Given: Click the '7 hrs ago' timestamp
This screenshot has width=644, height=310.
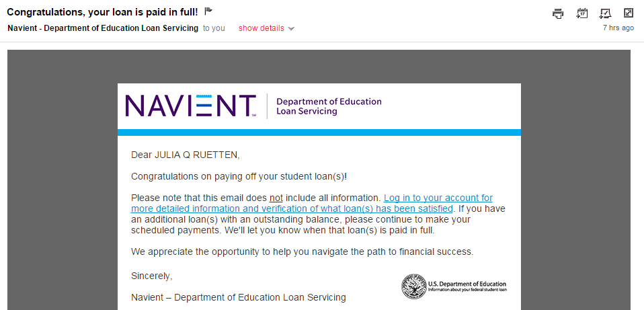Looking at the screenshot, I should pos(618,28).
